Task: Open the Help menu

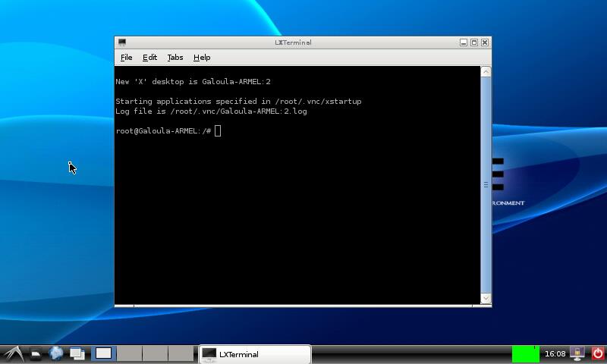Action: click(x=202, y=58)
